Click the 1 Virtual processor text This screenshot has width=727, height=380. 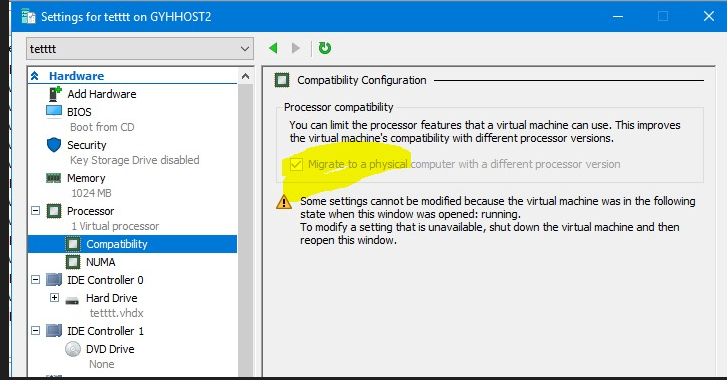115,226
